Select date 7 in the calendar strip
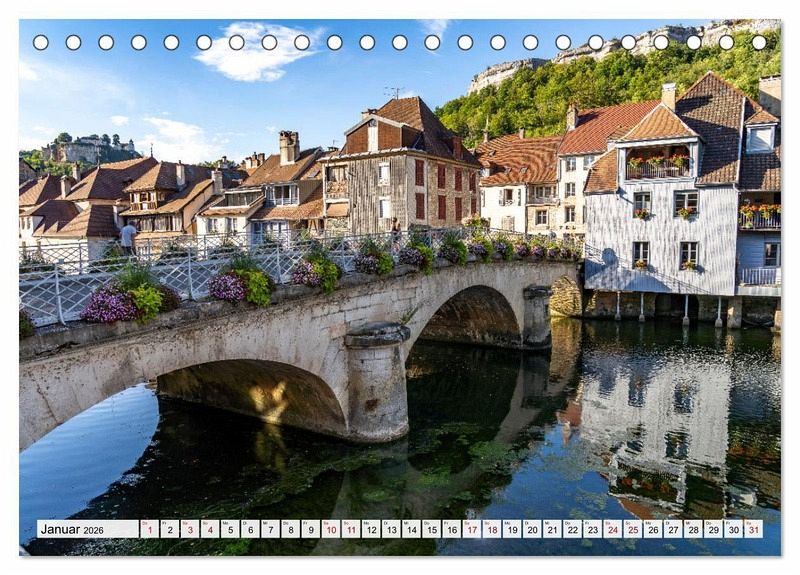Viewport: 800px width, 575px height. [x=270, y=529]
